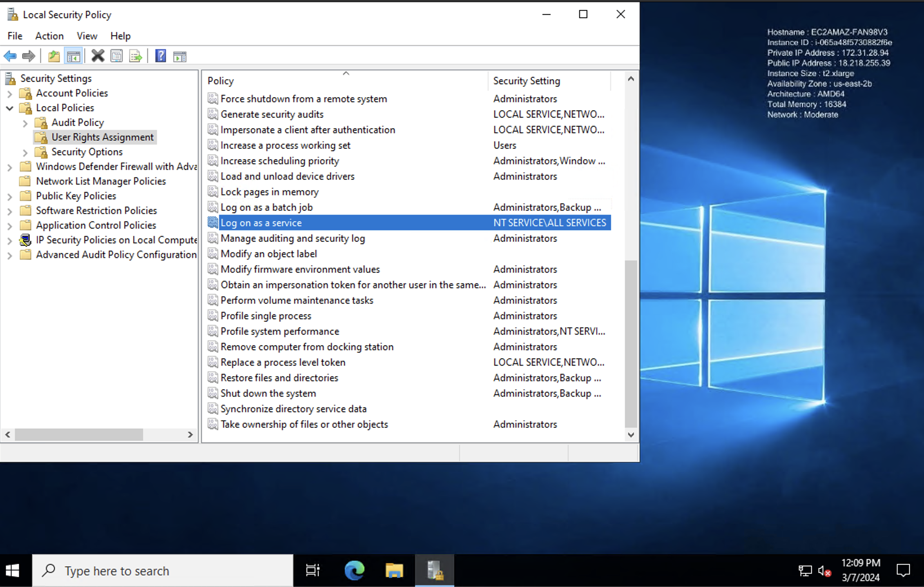Viewport: 924px width, 587px height.
Task: Click the Show/Hide Console Tree icon
Action: point(73,56)
